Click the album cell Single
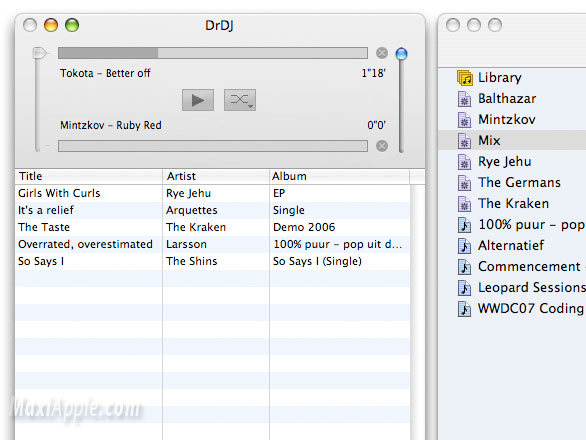586x440 pixels. tap(289, 210)
